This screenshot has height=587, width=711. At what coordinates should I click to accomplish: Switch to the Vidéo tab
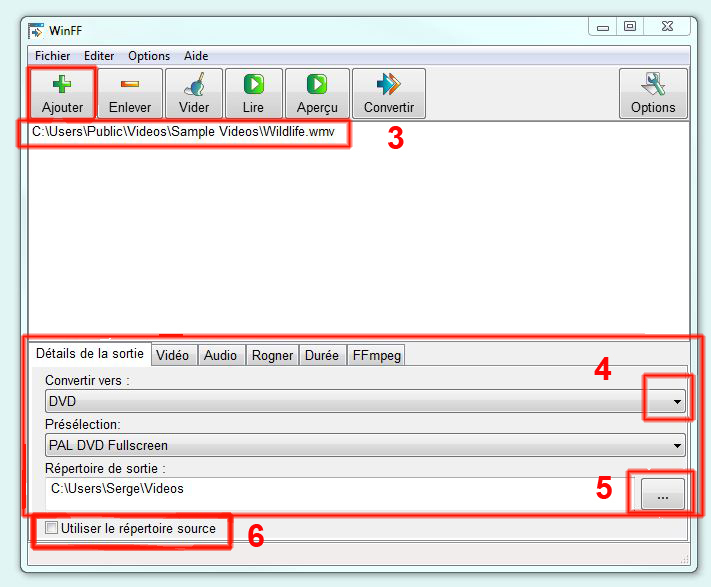(x=173, y=355)
